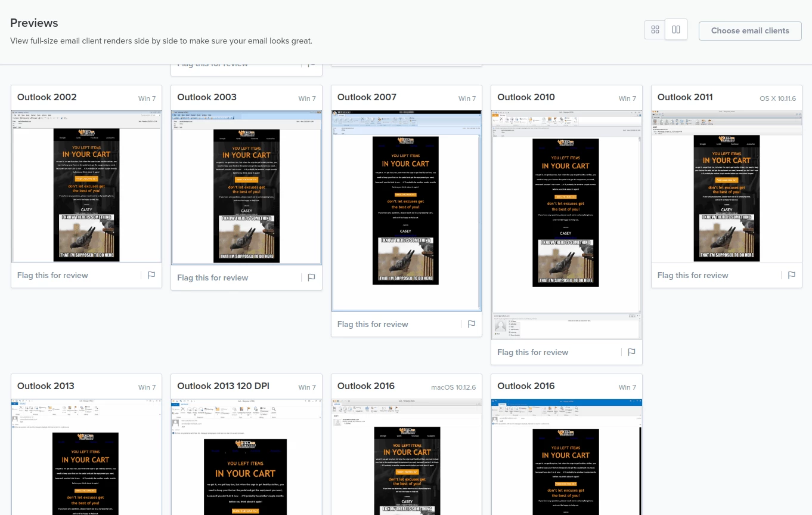Switch to side-by-side column view
The image size is (812, 515).
[x=676, y=30]
